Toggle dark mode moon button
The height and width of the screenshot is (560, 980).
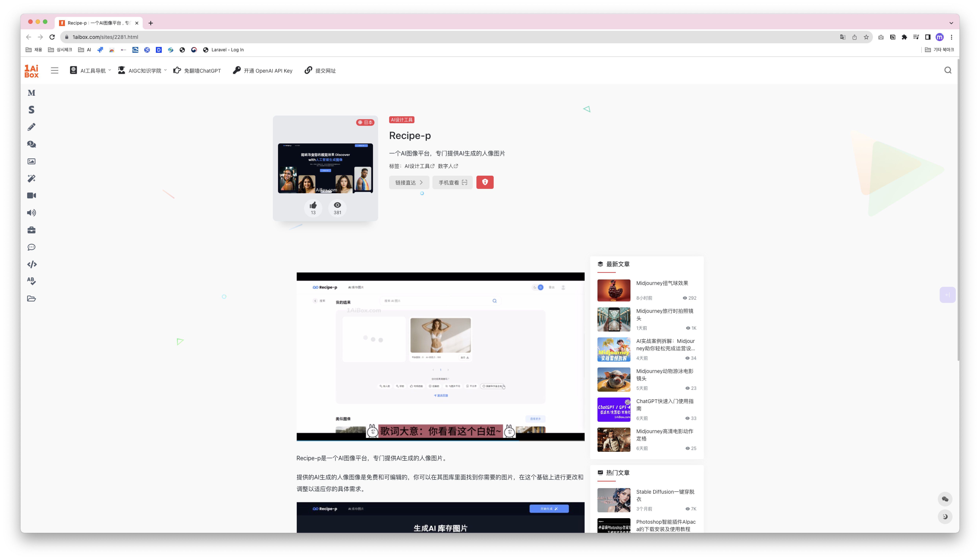(x=945, y=517)
